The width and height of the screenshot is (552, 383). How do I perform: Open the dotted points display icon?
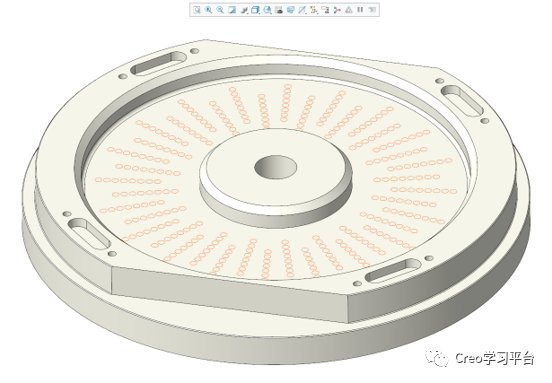314,10
